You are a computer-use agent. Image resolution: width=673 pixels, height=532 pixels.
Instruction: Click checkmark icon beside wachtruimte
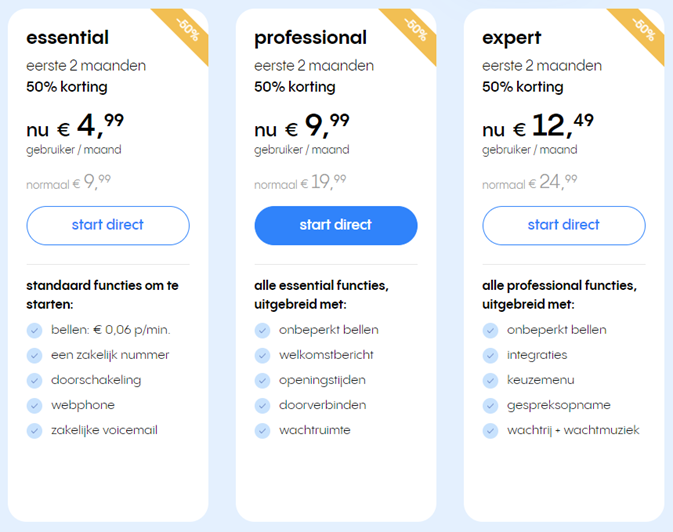(262, 431)
